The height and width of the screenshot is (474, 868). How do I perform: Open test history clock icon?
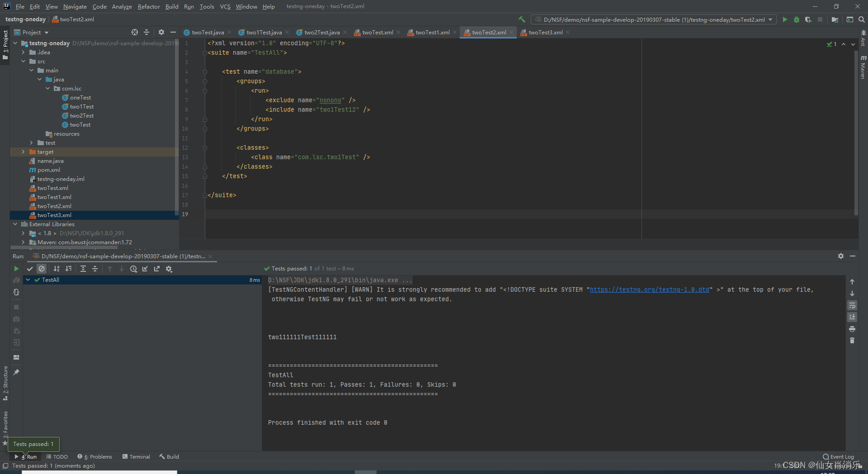[133, 269]
